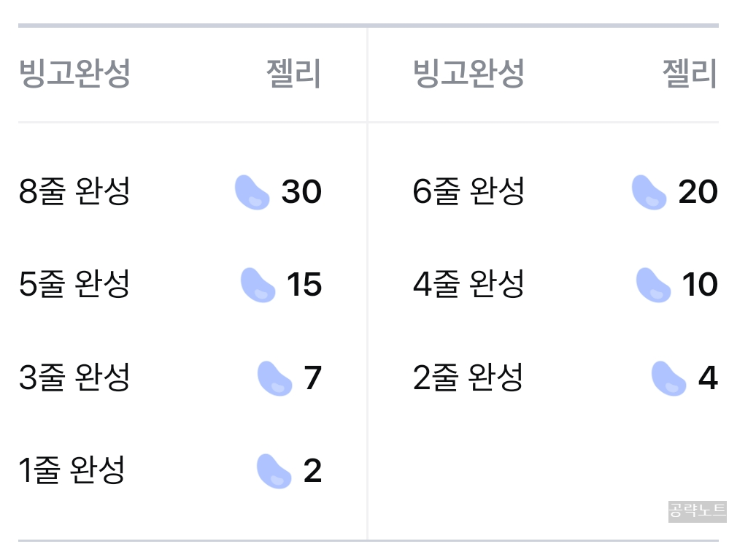Select the 5줄 완성 row label
The image size is (756, 552).
click(74, 284)
